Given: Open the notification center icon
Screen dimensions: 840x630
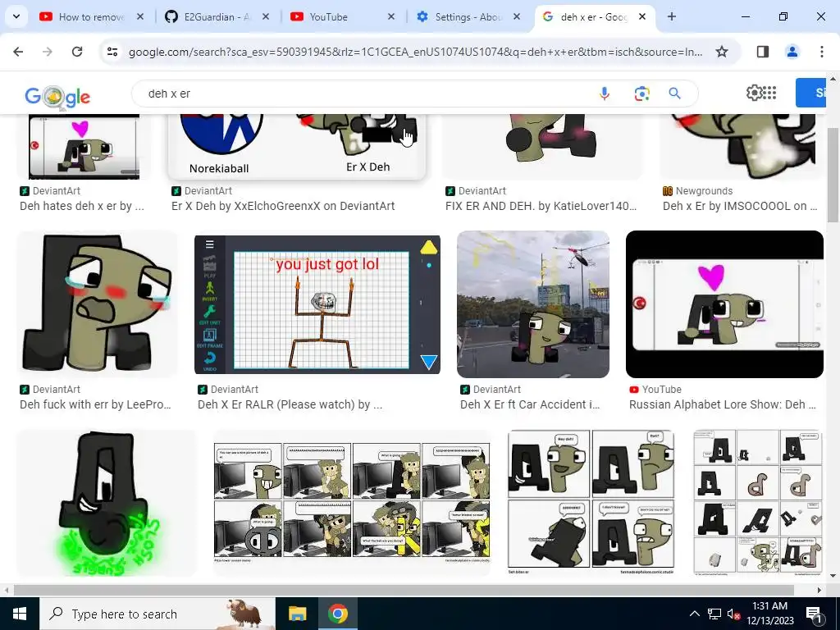Looking at the screenshot, I should [814, 614].
